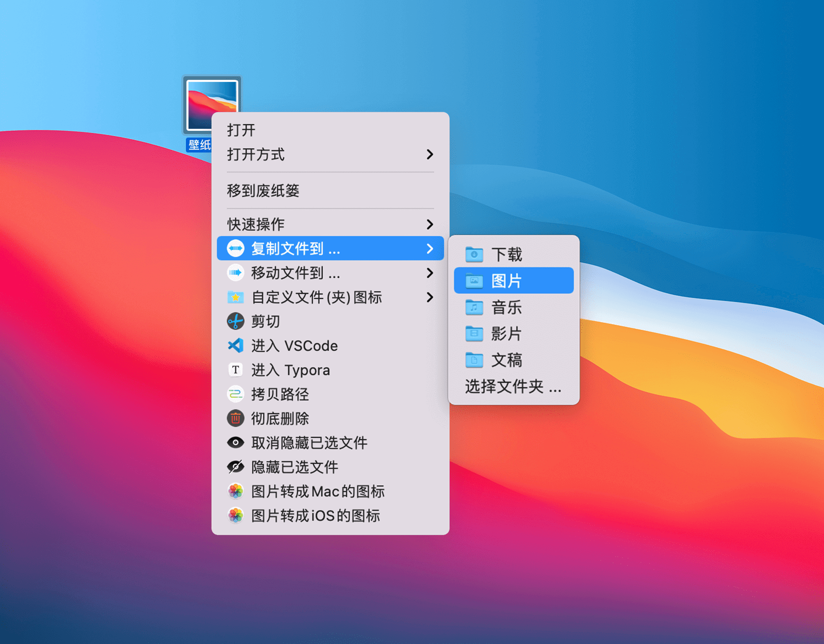Click the scissors icon beside 剪切

235,321
